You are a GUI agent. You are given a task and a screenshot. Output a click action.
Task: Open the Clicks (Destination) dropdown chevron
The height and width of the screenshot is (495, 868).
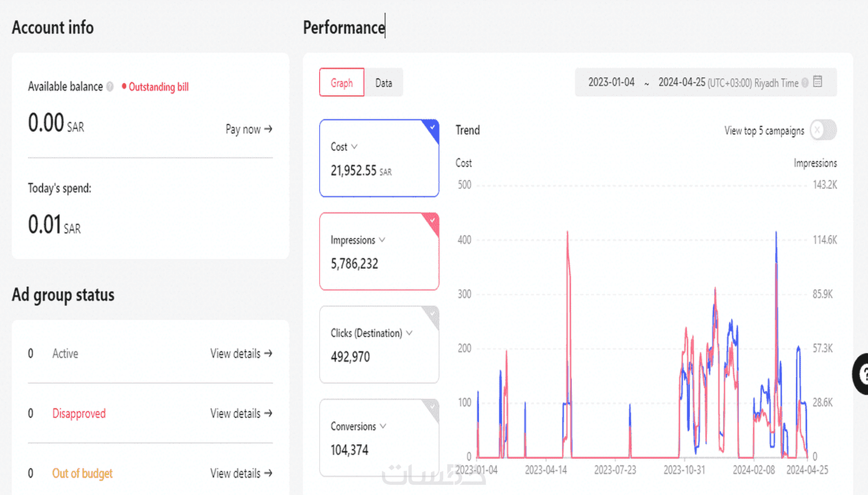pyautogui.click(x=409, y=333)
